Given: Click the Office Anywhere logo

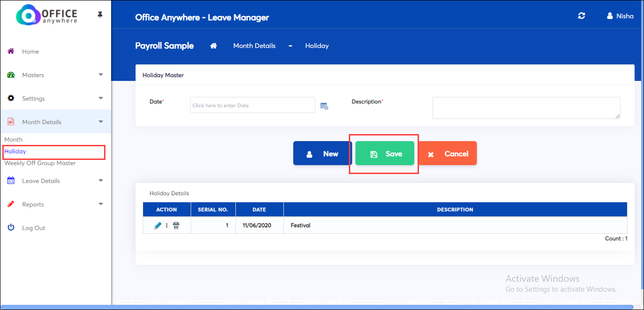Looking at the screenshot, I should click(47, 15).
